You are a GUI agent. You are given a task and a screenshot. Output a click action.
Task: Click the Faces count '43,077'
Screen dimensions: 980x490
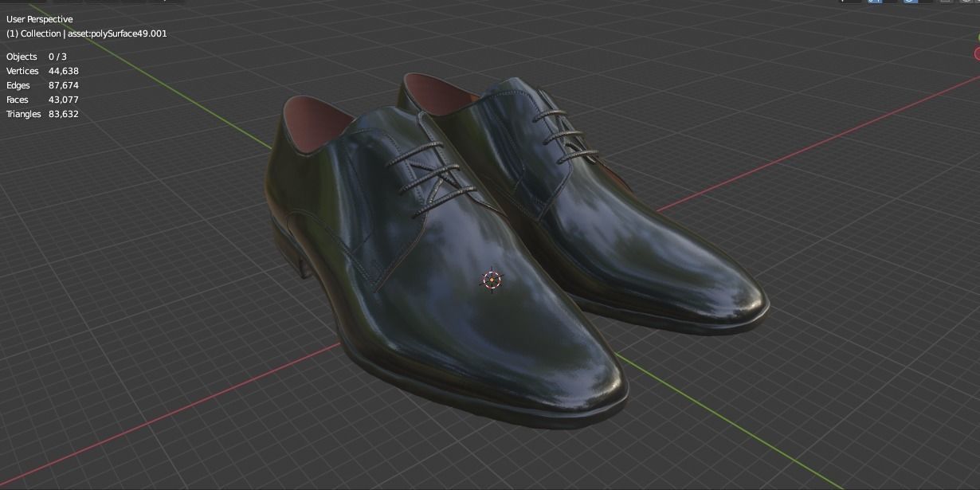pyautogui.click(x=64, y=100)
